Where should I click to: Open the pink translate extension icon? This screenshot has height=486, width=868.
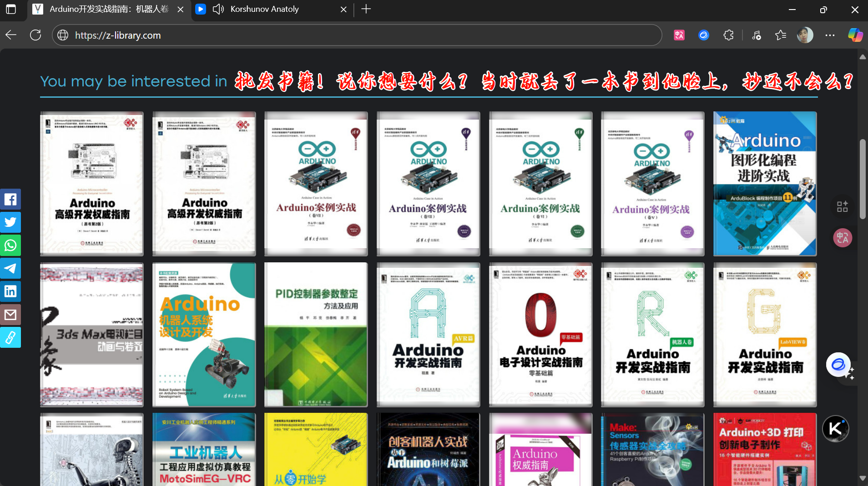(679, 35)
